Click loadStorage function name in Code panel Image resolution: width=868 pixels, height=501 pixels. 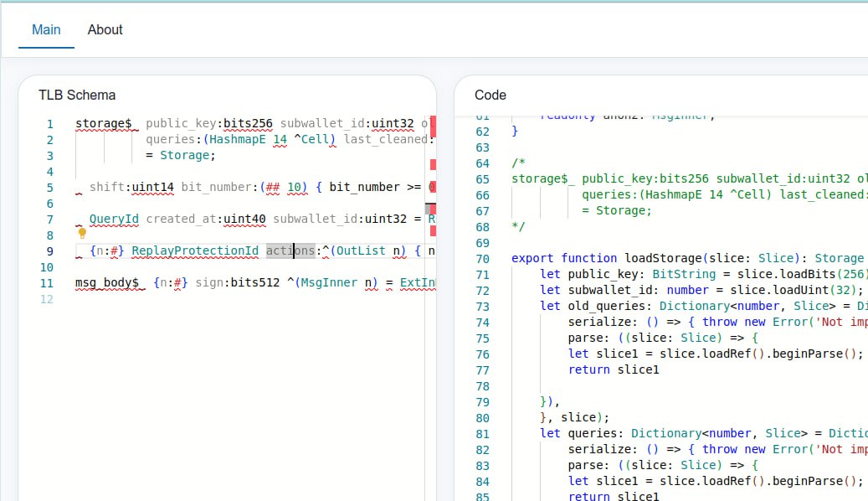click(x=661, y=259)
